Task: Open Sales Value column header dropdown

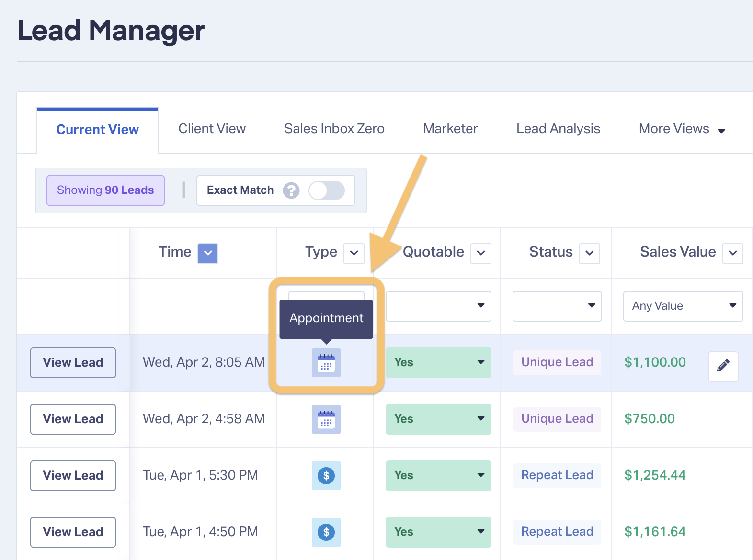Action: (733, 253)
